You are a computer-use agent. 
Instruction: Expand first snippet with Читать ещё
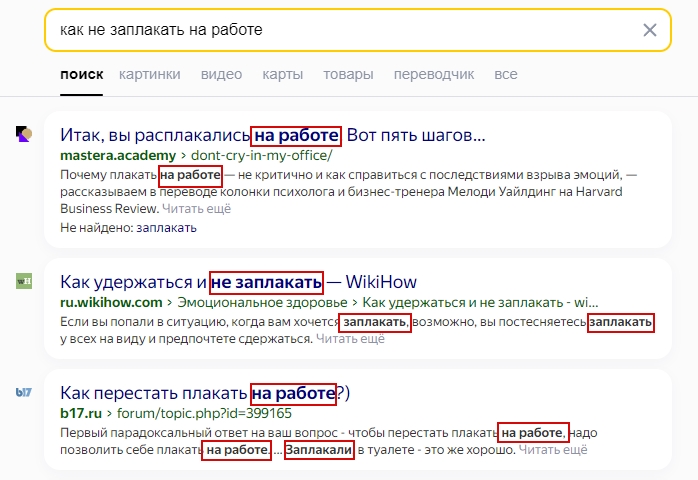tap(197, 209)
